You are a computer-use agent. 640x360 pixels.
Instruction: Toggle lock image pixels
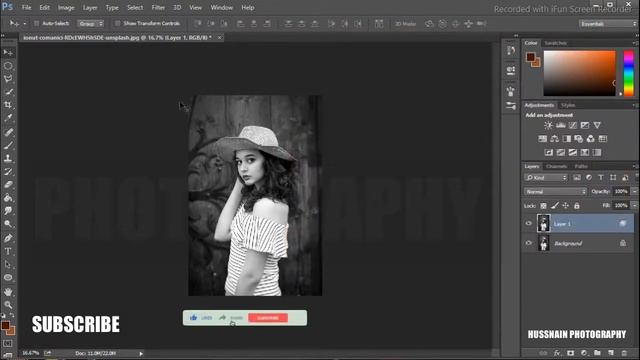[x=555, y=206]
